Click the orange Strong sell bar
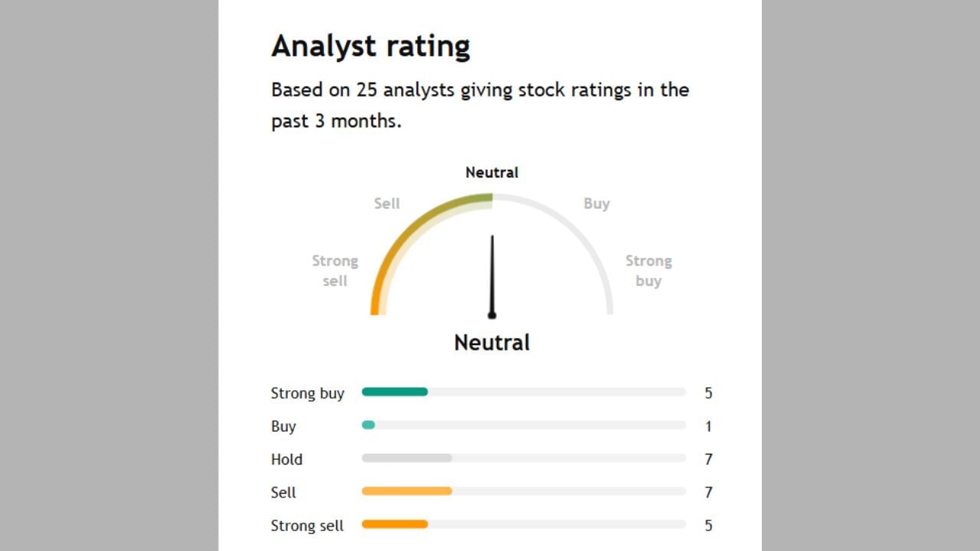 coord(394,524)
